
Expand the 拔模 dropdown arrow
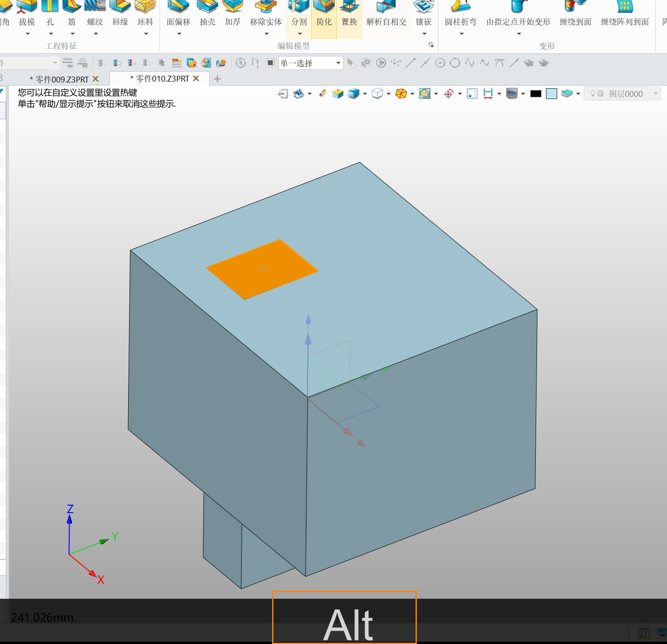[27, 34]
